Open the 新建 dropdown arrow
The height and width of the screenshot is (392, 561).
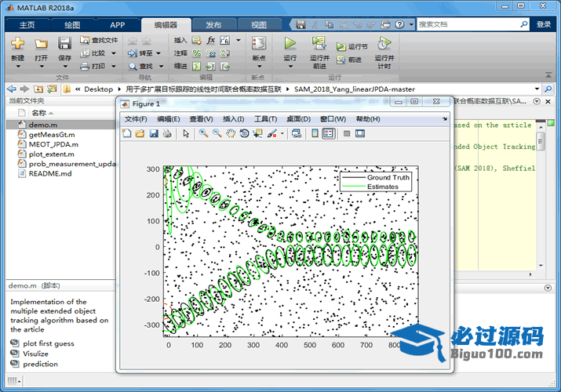click(x=17, y=67)
